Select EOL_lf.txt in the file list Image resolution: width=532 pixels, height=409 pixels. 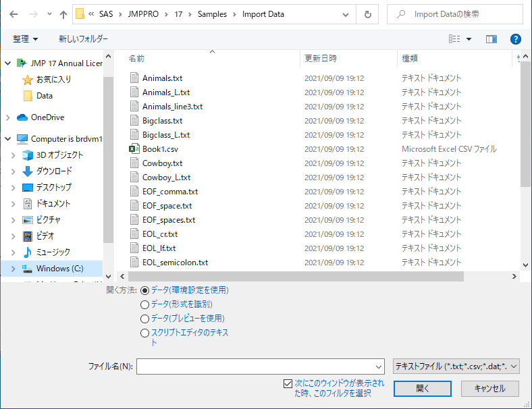pyautogui.click(x=159, y=248)
